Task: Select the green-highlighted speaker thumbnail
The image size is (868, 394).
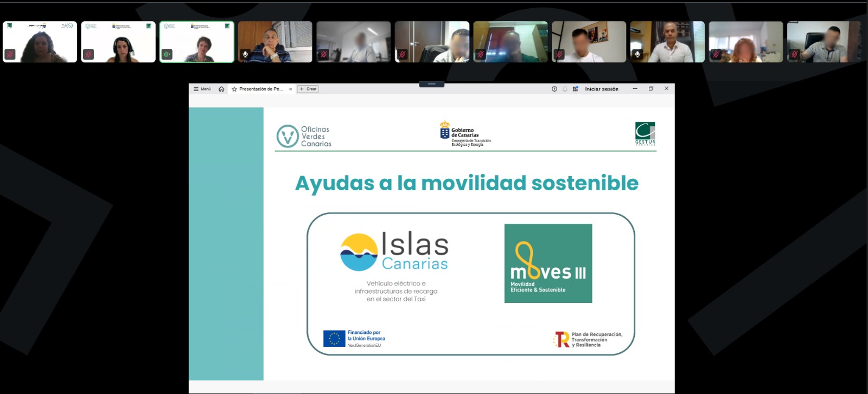Action: point(197,42)
